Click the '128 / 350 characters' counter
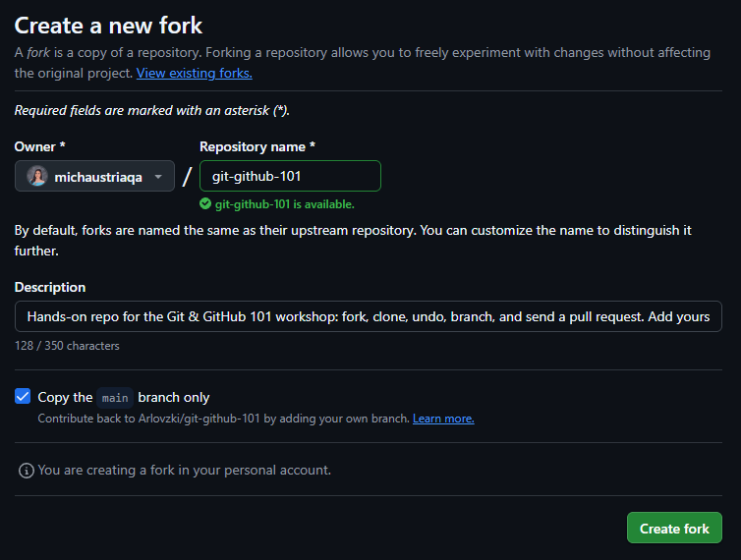Viewport: 741px width, 560px height. point(67,346)
